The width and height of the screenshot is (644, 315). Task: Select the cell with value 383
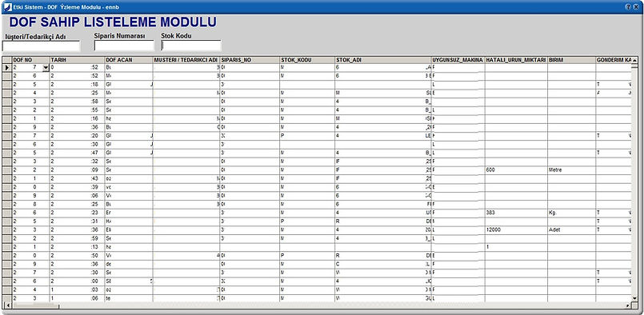[x=516, y=213]
